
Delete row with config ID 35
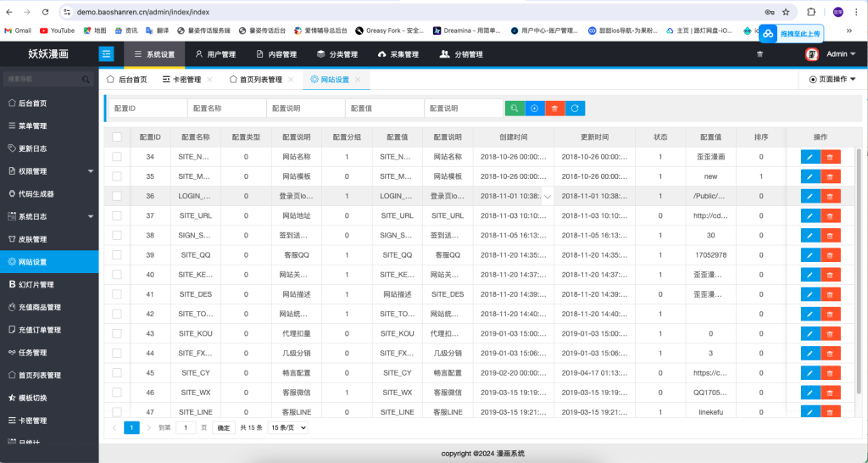[831, 176]
